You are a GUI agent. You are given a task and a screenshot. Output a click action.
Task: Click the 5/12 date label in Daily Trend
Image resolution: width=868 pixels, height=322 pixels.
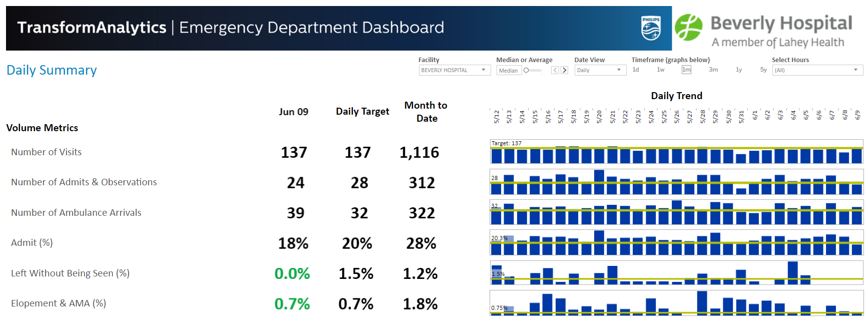(x=497, y=117)
